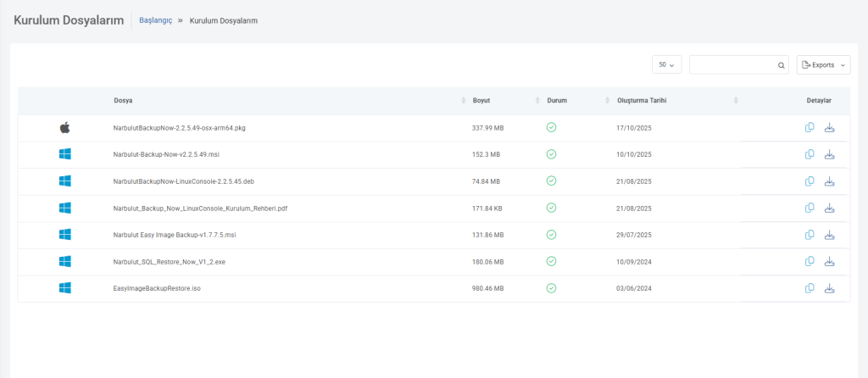
Task: Download the EasyImageBackupRestore.iso file
Action: (x=830, y=288)
